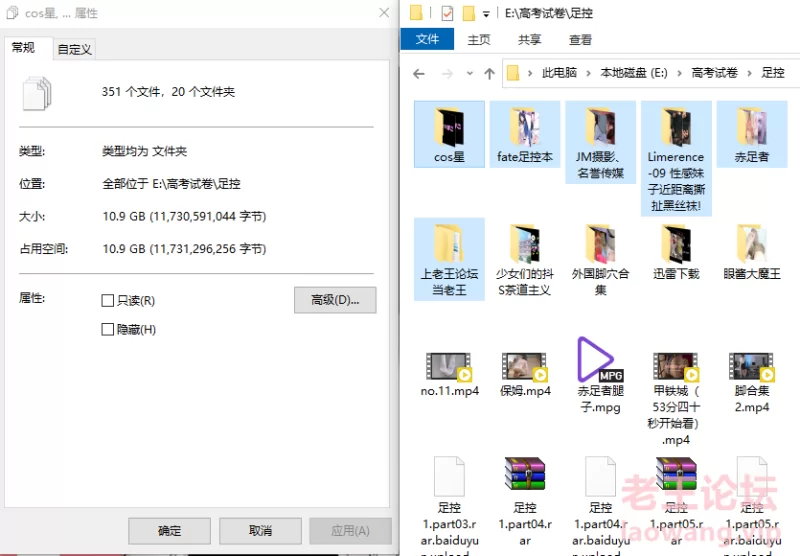
Task: Click the type text 类型均为 文件夹
Action: click(144, 151)
